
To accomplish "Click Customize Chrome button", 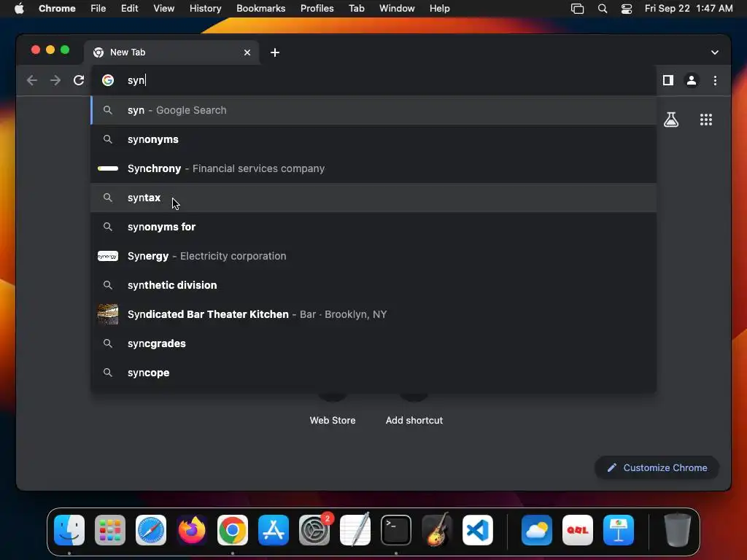I will tap(657, 468).
